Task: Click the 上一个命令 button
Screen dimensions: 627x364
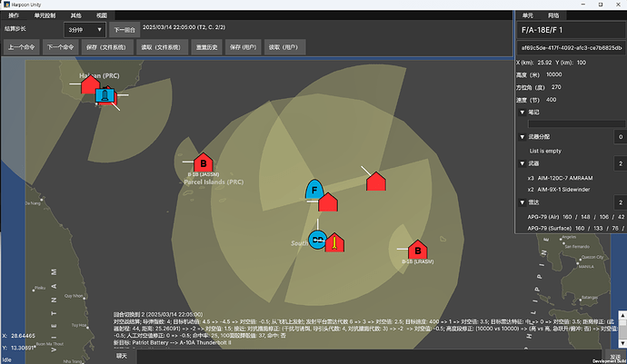Action: tap(22, 47)
